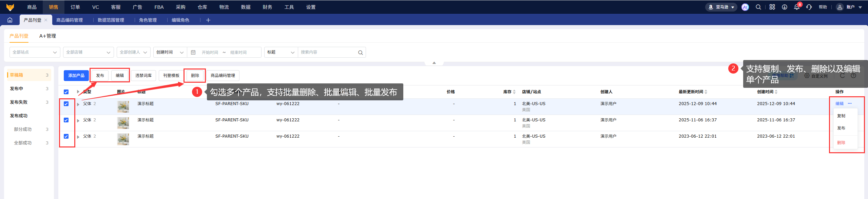The width and height of the screenshot is (868, 199).
Task: Open the 标题 search field dropdown
Action: tap(281, 52)
